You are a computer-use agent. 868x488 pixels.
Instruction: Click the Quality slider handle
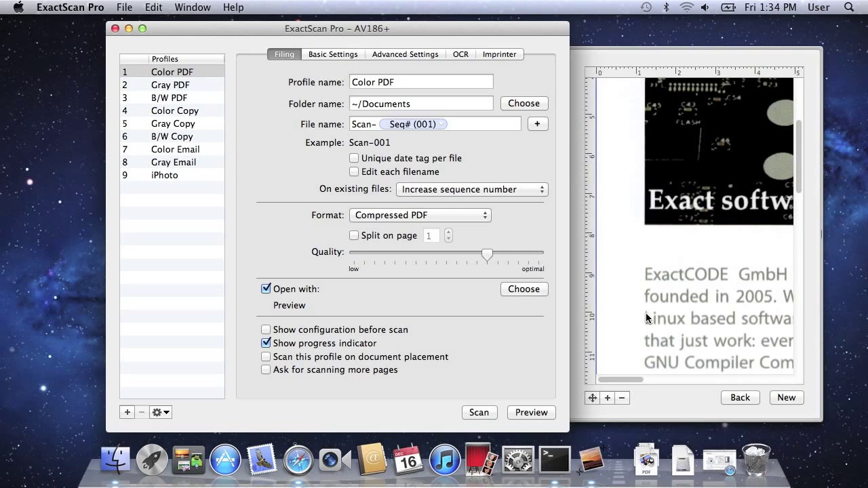click(x=487, y=254)
